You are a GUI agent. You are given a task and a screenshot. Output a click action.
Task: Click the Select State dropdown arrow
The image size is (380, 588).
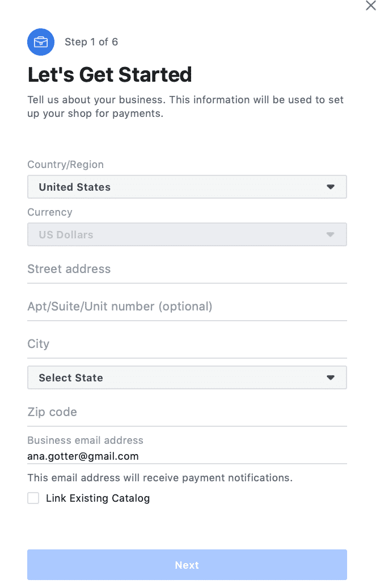click(330, 377)
